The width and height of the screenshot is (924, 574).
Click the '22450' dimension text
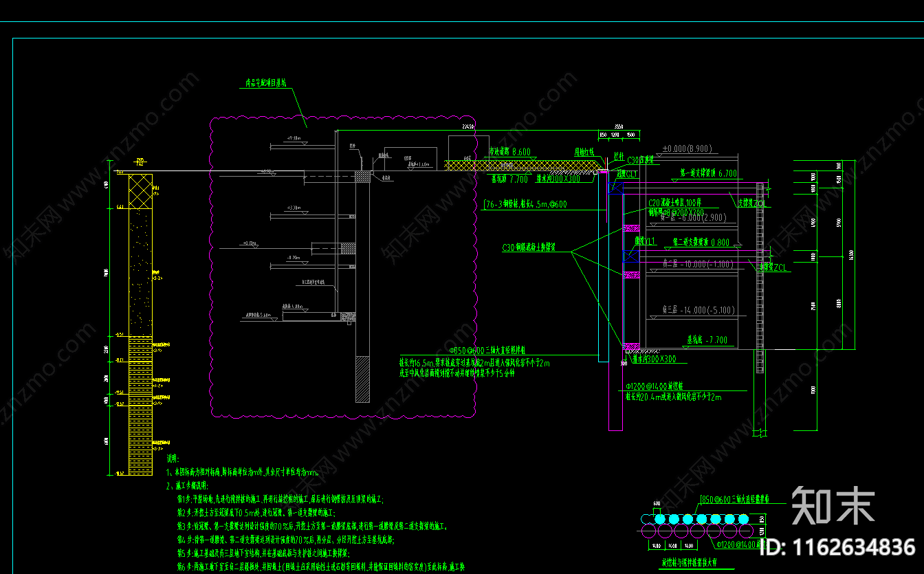468,126
